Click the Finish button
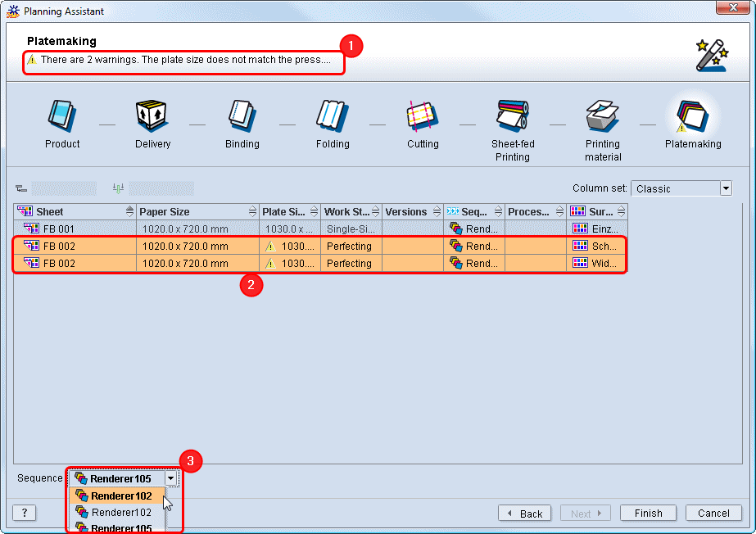 pos(647,514)
